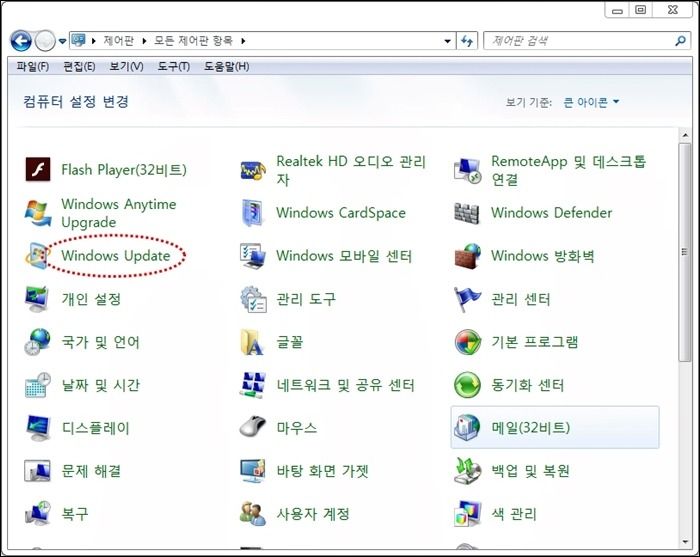Click the Windows 모바일 센터 icon
This screenshot has height=557, width=700.
(253, 256)
